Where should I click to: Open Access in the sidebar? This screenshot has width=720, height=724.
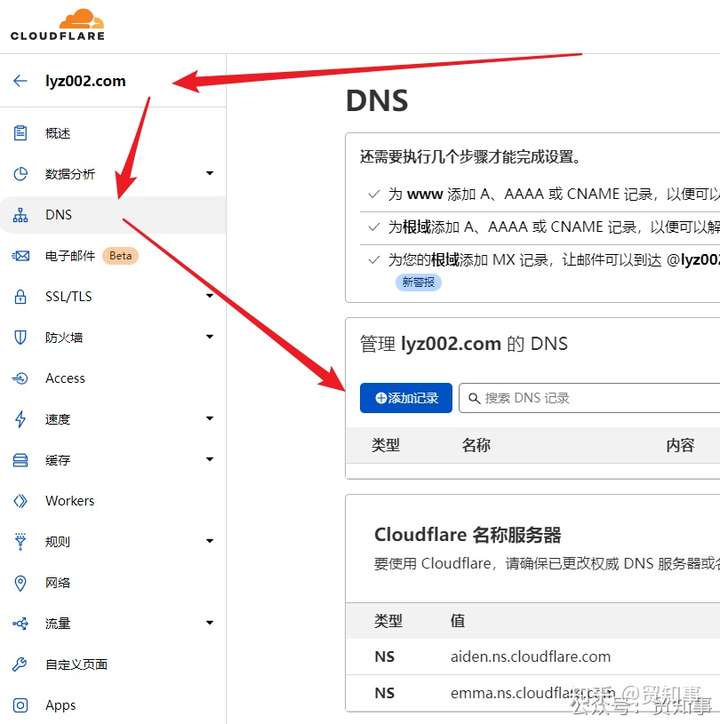coord(65,379)
